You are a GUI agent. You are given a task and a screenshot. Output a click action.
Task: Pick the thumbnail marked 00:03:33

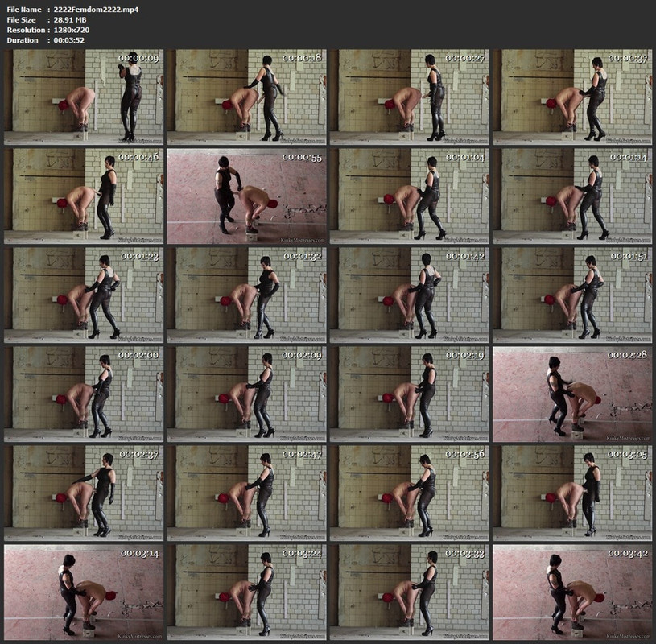(x=409, y=592)
